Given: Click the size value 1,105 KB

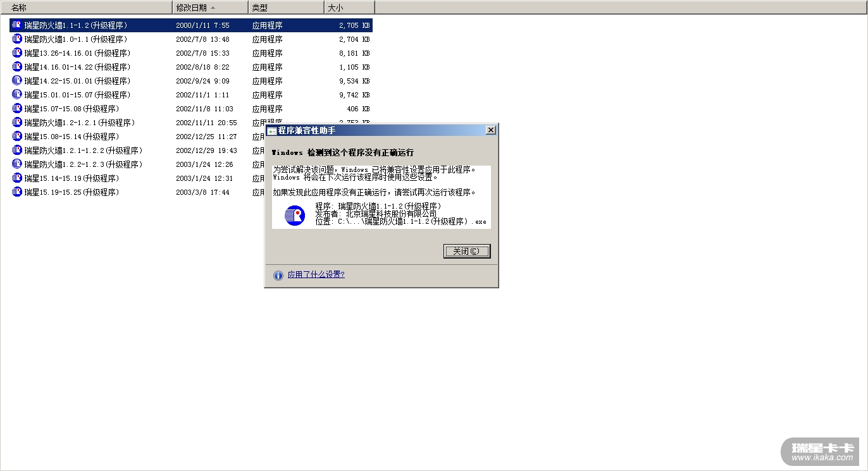Looking at the screenshot, I should pyautogui.click(x=354, y=68).
